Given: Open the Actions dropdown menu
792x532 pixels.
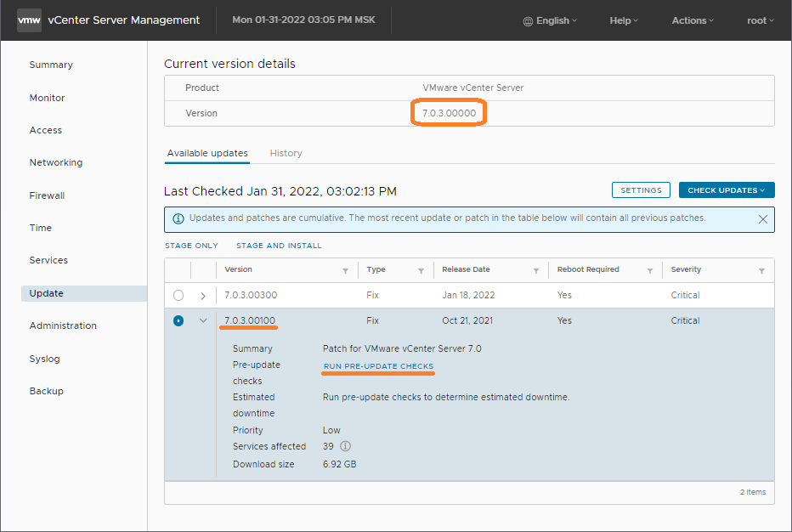Looking at the screenshot, I should click(x=693, y=20).
